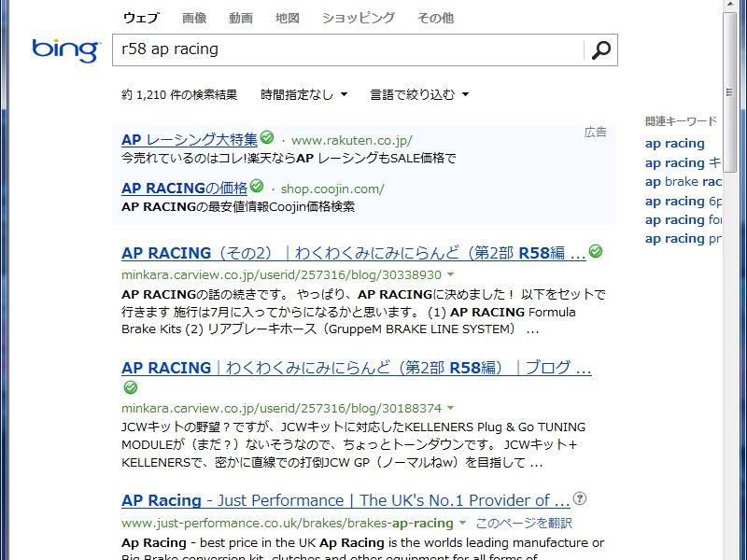Click the shop.coojin.com/ URL
Screen dimensions: 747x560
(x=332, y=189)
